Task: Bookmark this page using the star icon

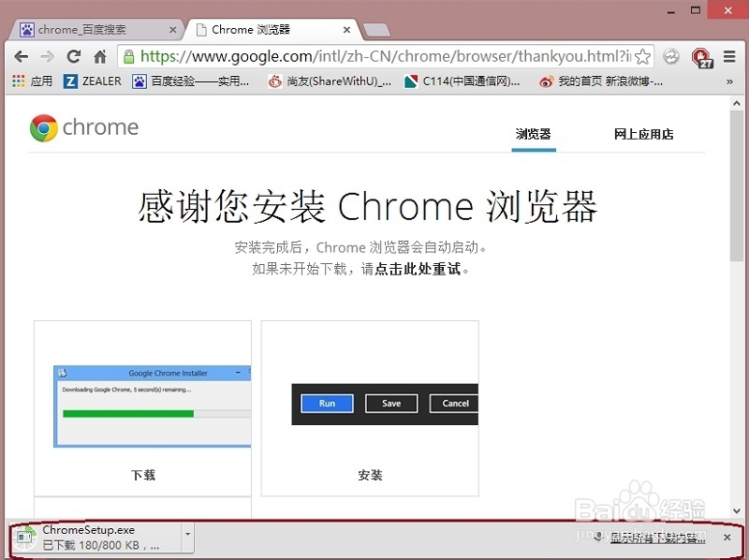Action: 642,56
